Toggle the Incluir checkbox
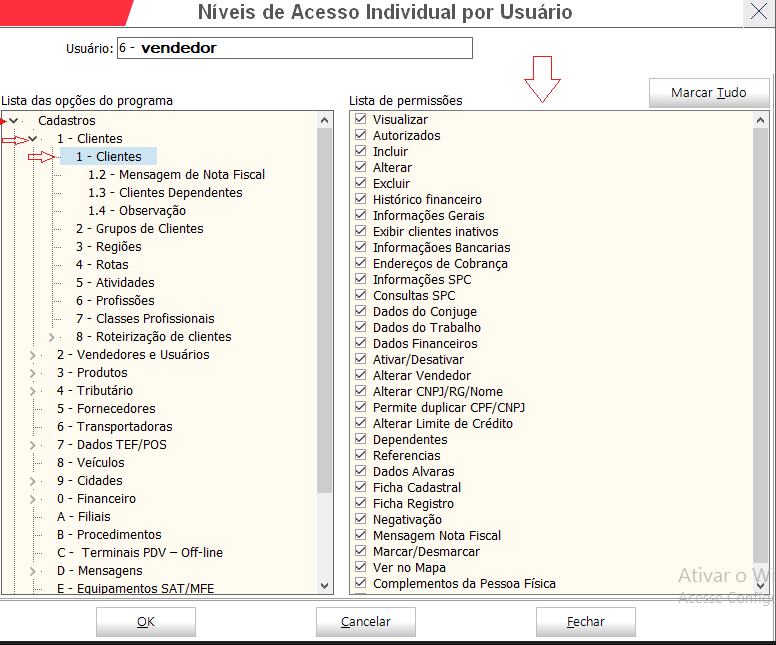 point(361,151)
